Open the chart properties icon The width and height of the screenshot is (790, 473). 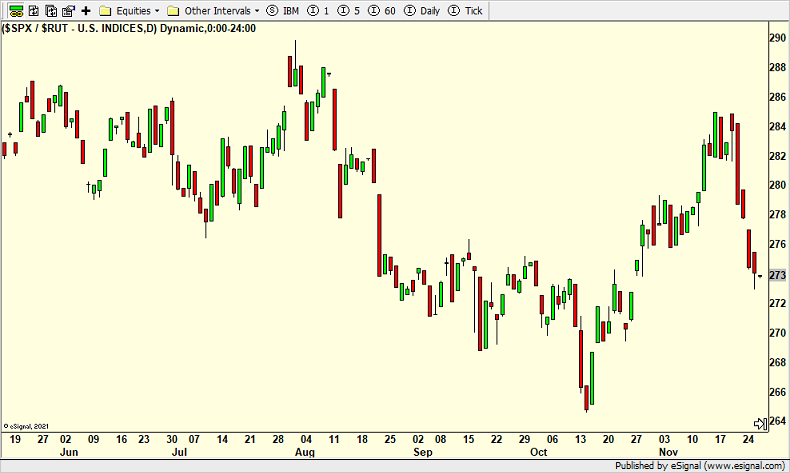pyautogui.click(x=67, y=10)
